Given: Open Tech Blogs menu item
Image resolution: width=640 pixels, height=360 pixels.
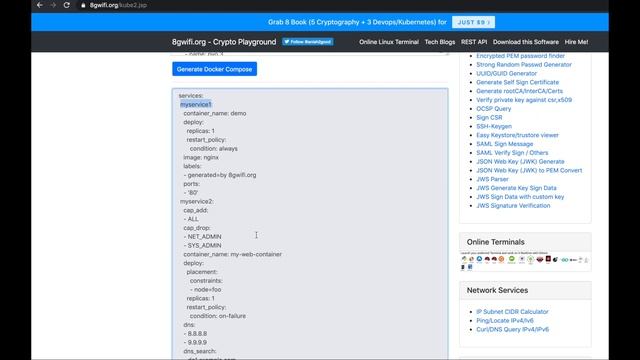Looking at the screenshot, I should [440, 42].
